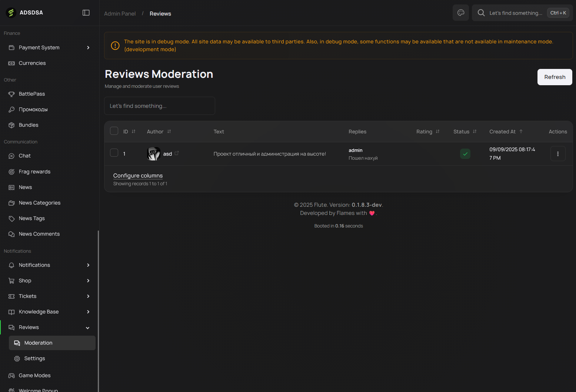Collapse the Reviews section chevron
Screen dimensions: 576x392
pos(87,328)
